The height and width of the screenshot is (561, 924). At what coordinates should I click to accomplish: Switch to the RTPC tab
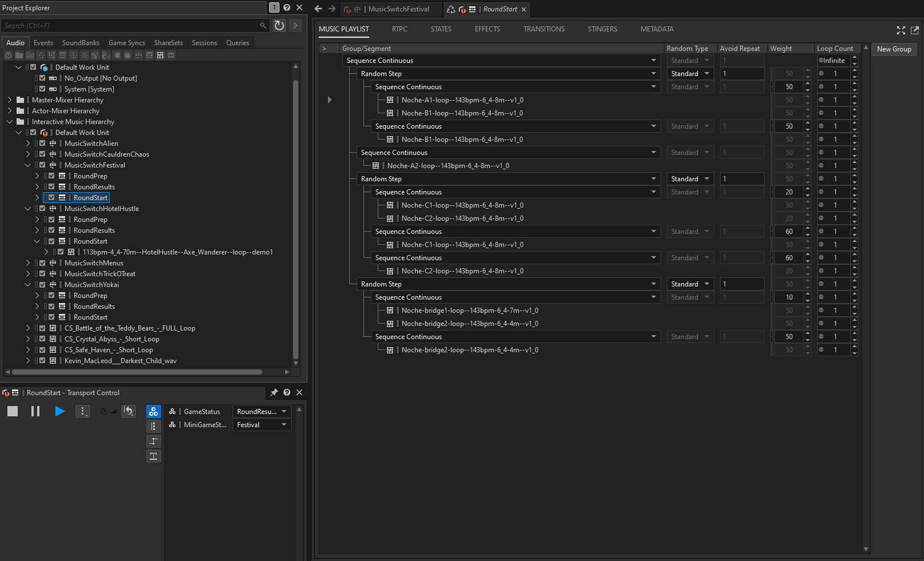point(399,29)
